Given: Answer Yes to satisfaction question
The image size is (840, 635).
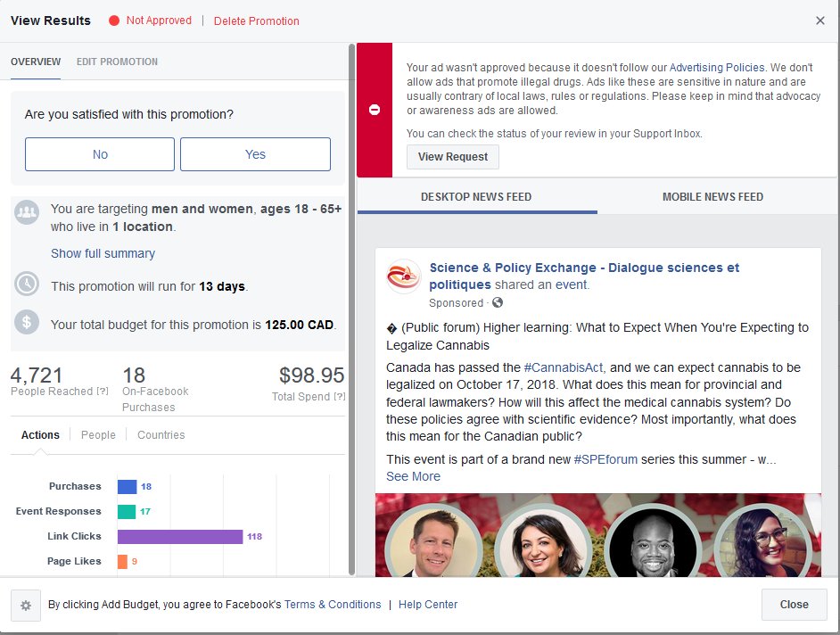Looking at the screenshot, I should pyautogui.click(x=255, y=154).
